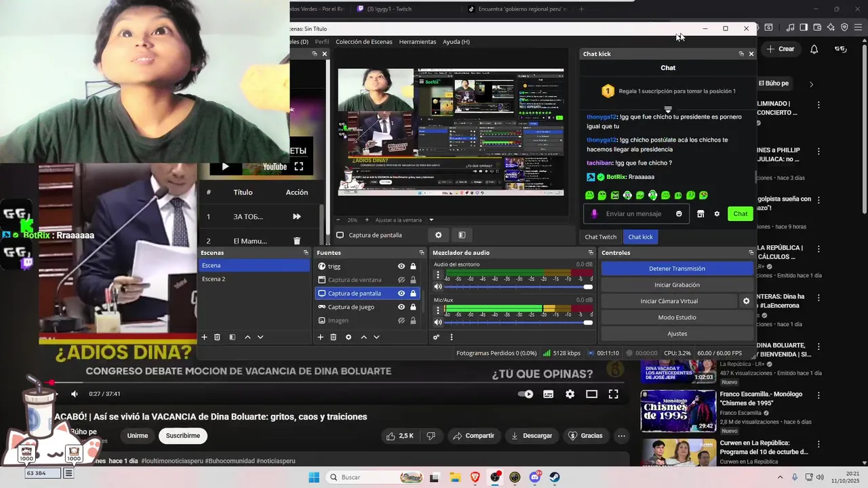Move scene down in Escenas panel

[260, 337]
